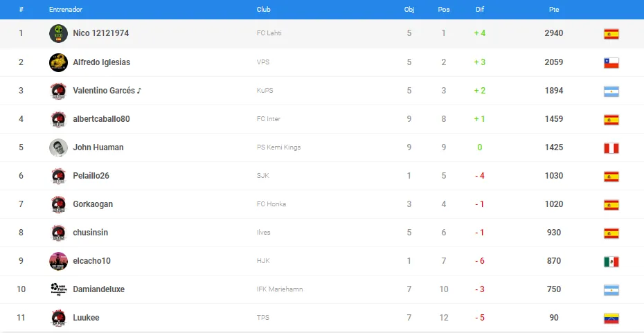Click the 2059 points value

pyautogui.click(x=554, y=62)
